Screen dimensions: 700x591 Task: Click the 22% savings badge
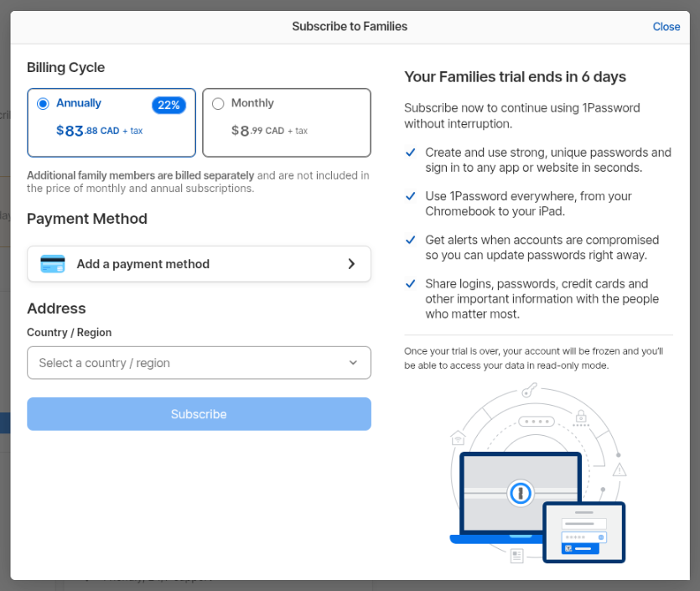(169, 105)
